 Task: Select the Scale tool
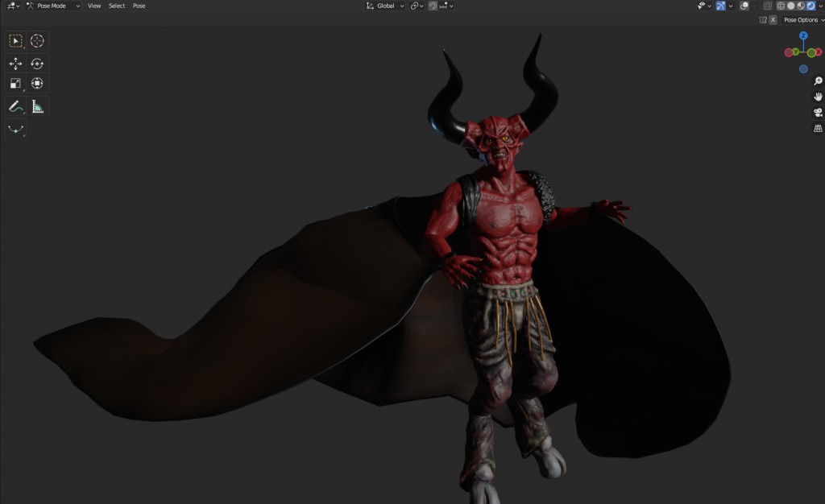(15, 84)
